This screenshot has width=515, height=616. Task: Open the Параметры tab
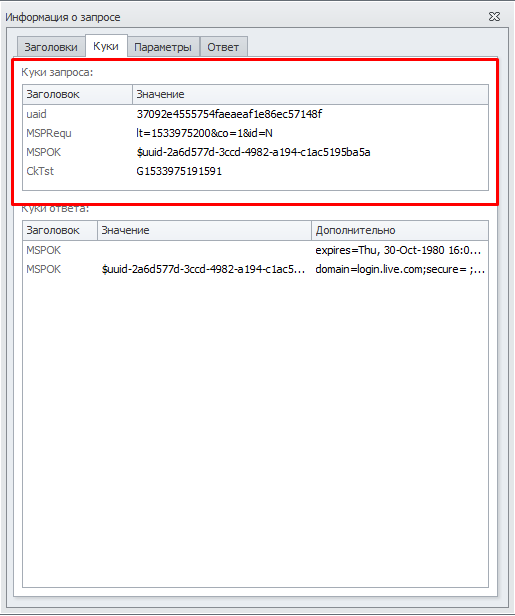(x=163, y=47)
